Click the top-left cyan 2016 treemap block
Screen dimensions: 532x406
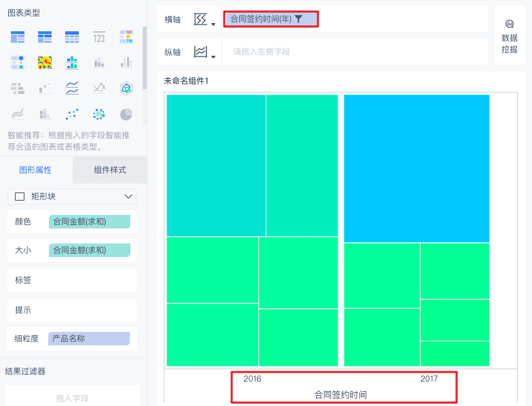click(216, 165)
